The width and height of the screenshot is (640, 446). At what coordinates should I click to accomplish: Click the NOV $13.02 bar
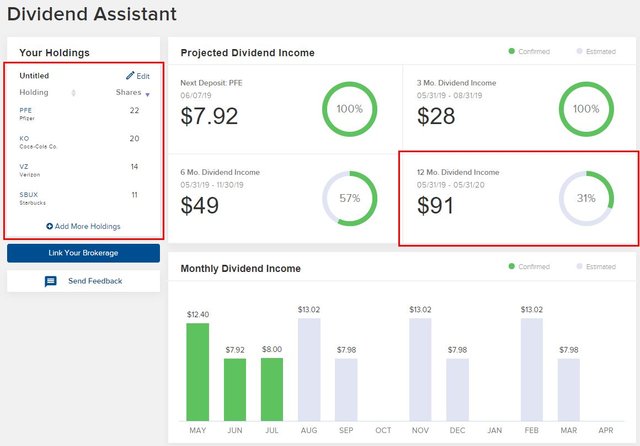pyautogui.click(x=420, y=370)
